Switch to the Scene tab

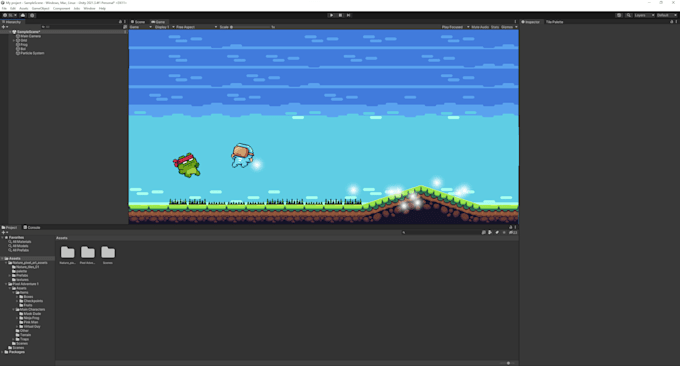(x=138, y=22)
